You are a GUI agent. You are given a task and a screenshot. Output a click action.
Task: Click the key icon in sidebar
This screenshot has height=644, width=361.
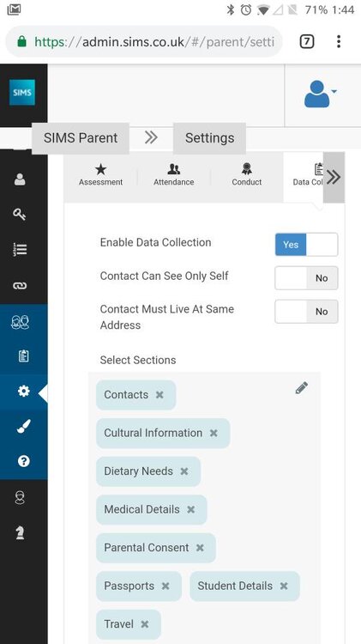20,214
